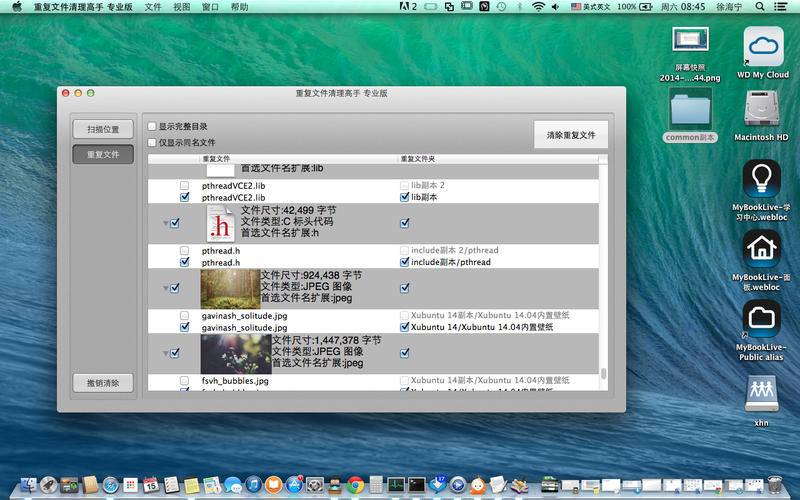Launch Chrome from the Dock
Viewport: 800px width, 500px height.
point(355,485)
